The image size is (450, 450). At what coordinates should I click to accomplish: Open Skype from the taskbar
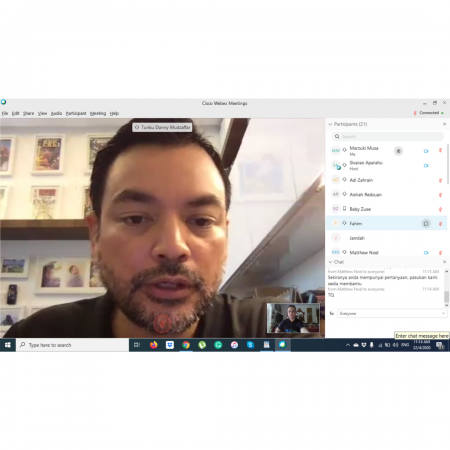tap(250, 345)
